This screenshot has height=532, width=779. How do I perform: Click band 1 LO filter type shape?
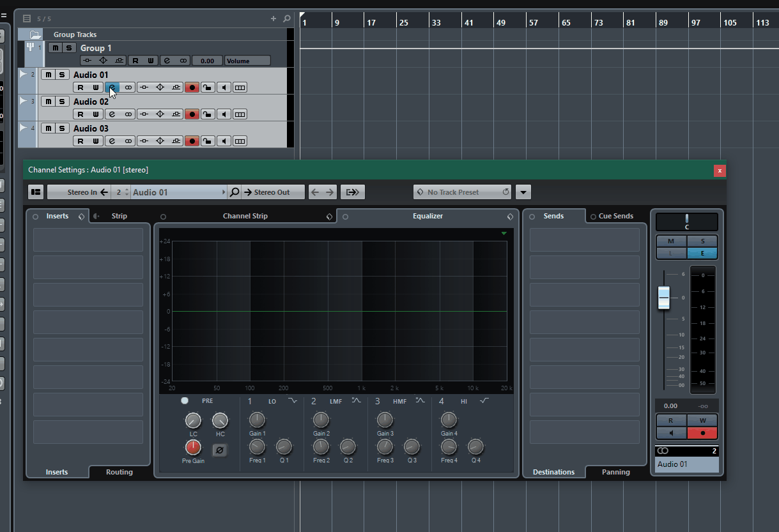tap(293, 400)
